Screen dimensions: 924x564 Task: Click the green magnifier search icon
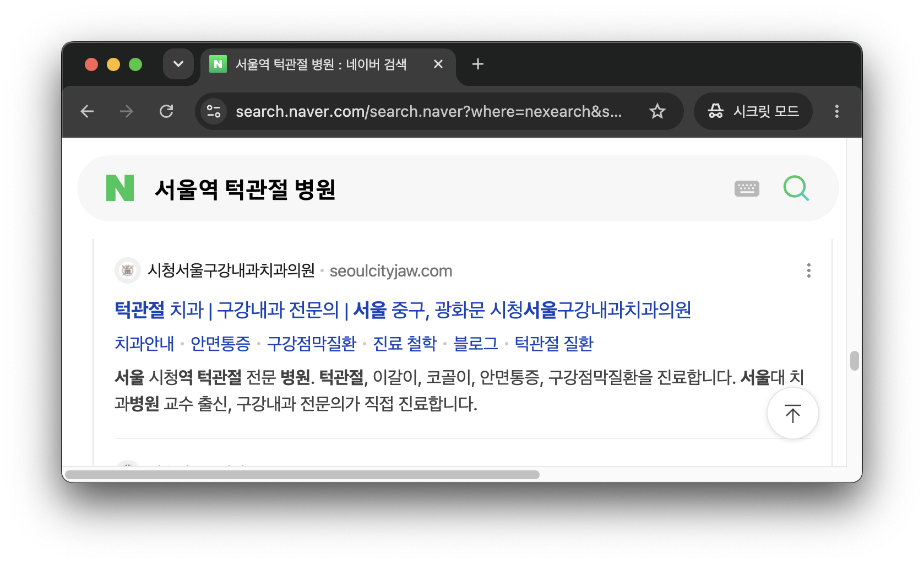[796, 188]
